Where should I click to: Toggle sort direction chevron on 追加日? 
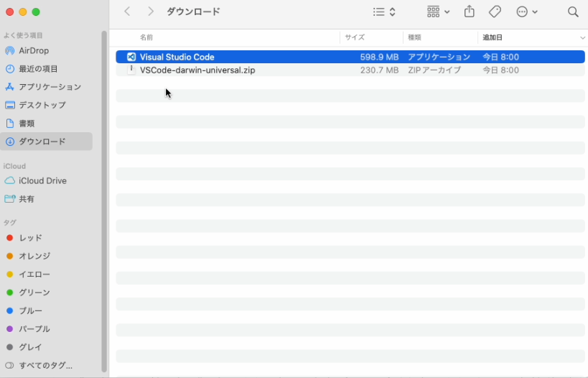(582, 37)
